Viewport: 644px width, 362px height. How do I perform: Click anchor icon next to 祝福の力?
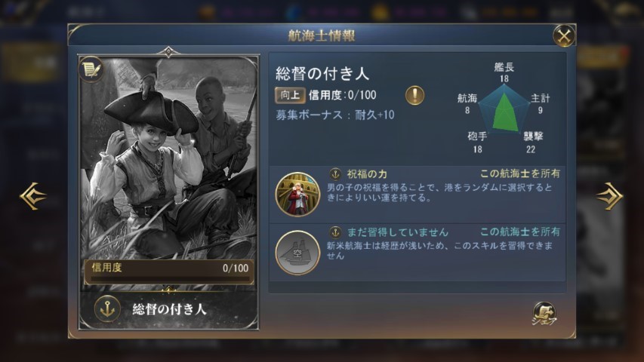pyautogui.click(x=335, y=174)
